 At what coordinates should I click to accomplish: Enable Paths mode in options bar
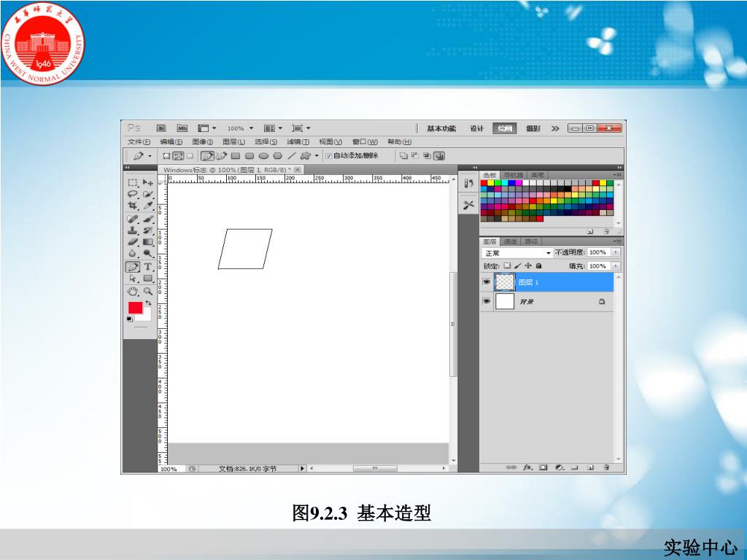coord(178,156)
